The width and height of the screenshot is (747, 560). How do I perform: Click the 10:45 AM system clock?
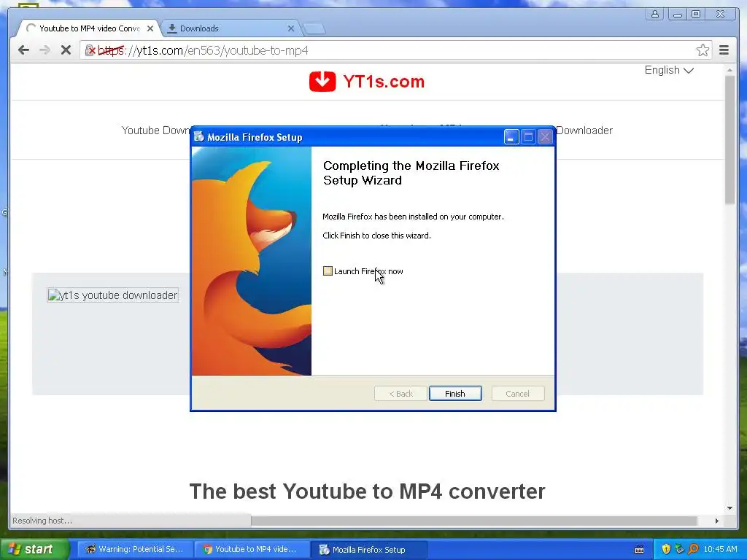pyautogui.click(x=720, y=549)
